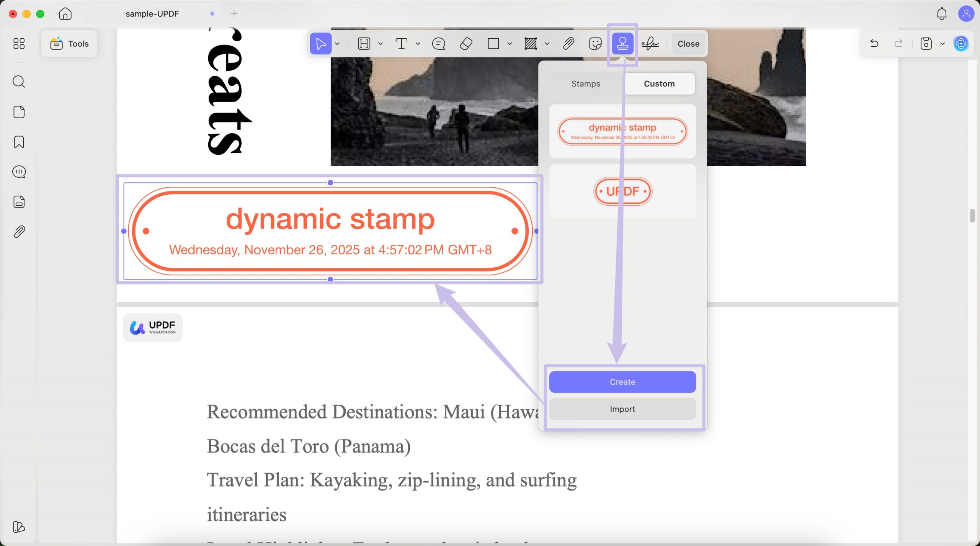Click the Undo arrow
This screenshot has height=546, width=980.
click(x=874, y=43)
